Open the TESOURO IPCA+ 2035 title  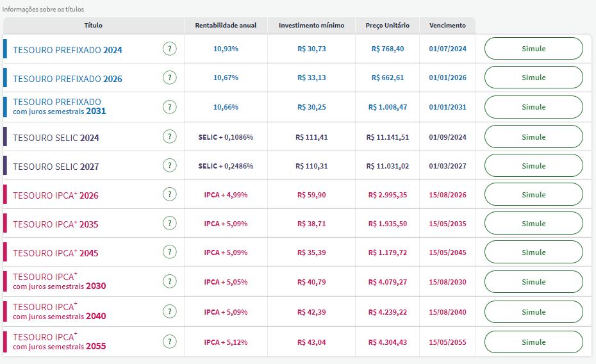click(56, 224)
